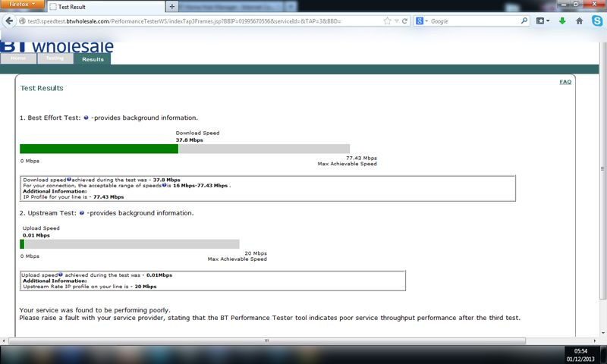
Task: Click the 'IP Profile for your line is' row
Action: (73, 197)
